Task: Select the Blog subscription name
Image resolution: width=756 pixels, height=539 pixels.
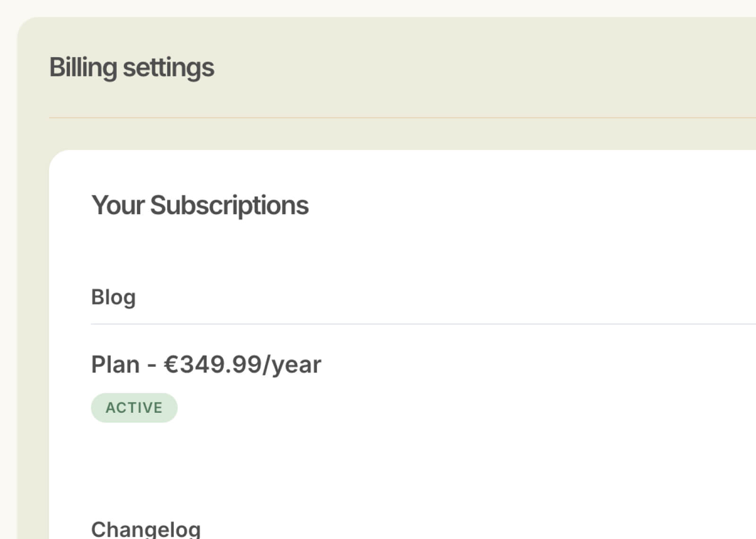Action: [113, 297]
